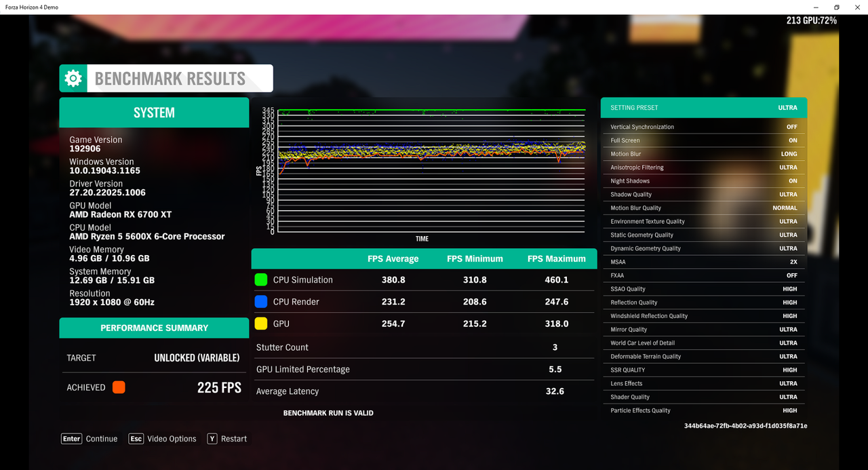Screen dimensions: 868x470
Task: Click the gear icon beside Benchmark Results
Action: tap(73, 79)
